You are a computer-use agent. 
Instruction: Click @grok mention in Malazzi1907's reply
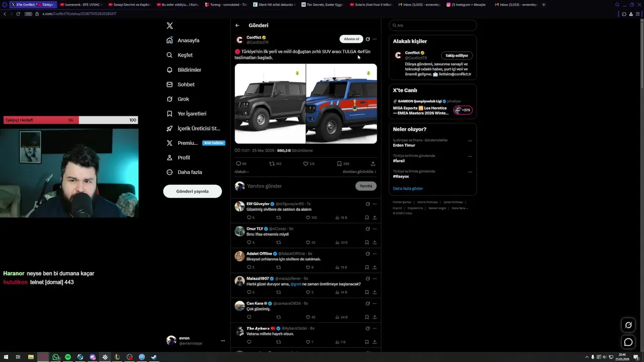pos(296,284)
